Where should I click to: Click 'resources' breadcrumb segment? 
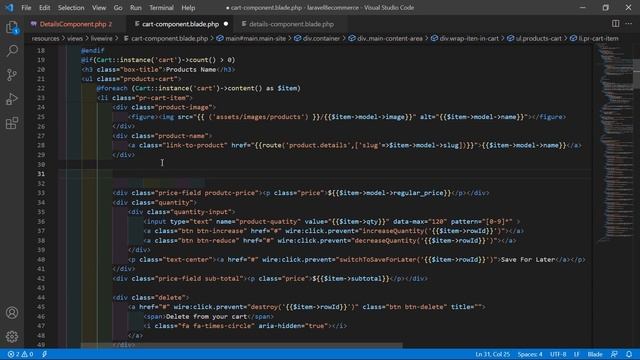(x=45, y=38)
